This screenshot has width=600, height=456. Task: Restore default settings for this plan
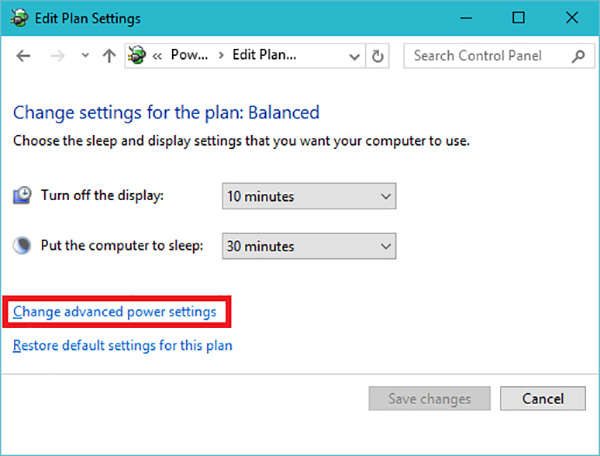122,346
